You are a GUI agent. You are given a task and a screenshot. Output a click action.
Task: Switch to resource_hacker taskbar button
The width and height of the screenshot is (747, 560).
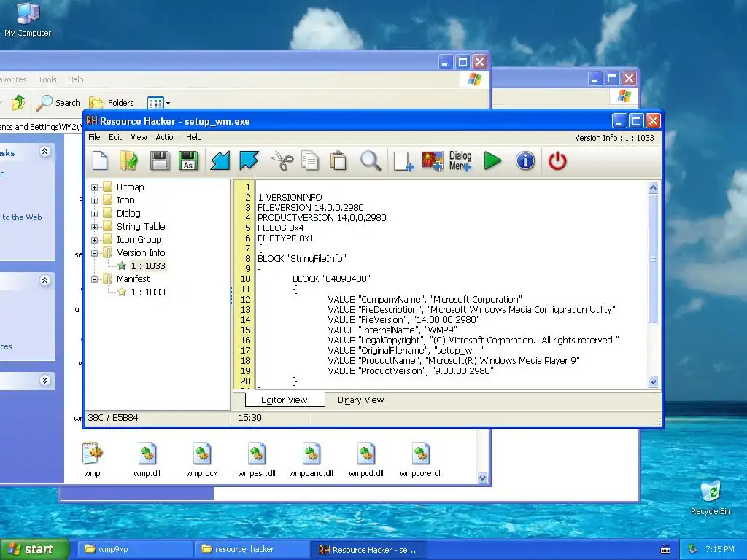(x=252, y=549)
